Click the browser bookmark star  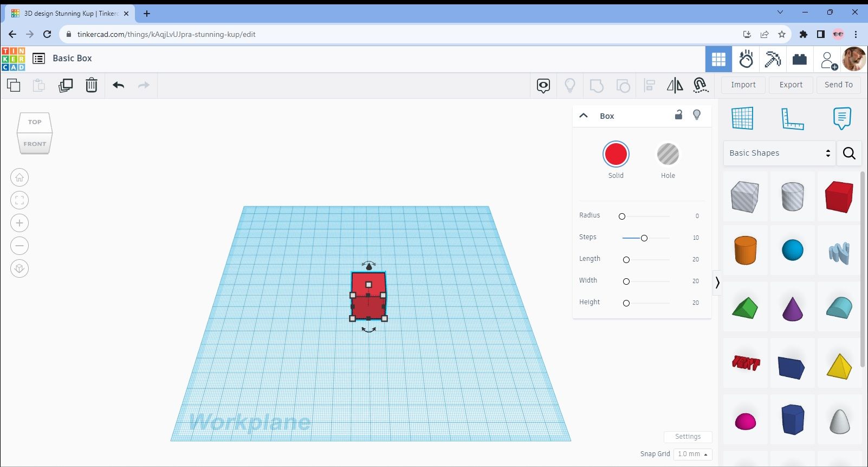point(782,34)
